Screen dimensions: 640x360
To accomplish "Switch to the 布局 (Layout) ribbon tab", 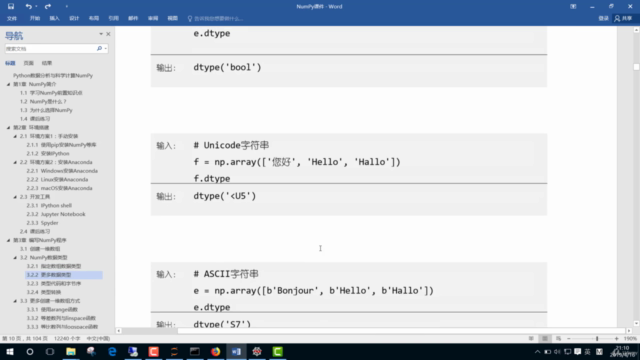I will (94, 18).
